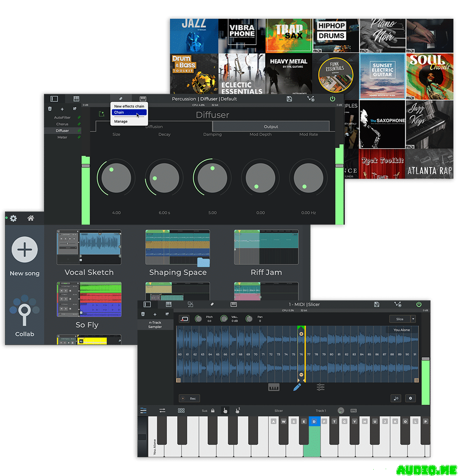Open Slicer settings gear button
Image resolution: width=458 pixels, height=476 pixels.
pos(410,398)
